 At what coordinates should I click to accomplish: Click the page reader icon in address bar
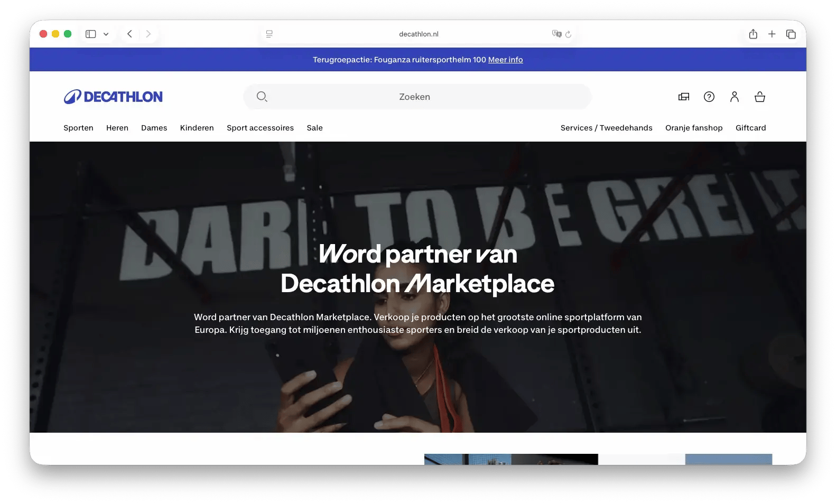coord(270,34)
